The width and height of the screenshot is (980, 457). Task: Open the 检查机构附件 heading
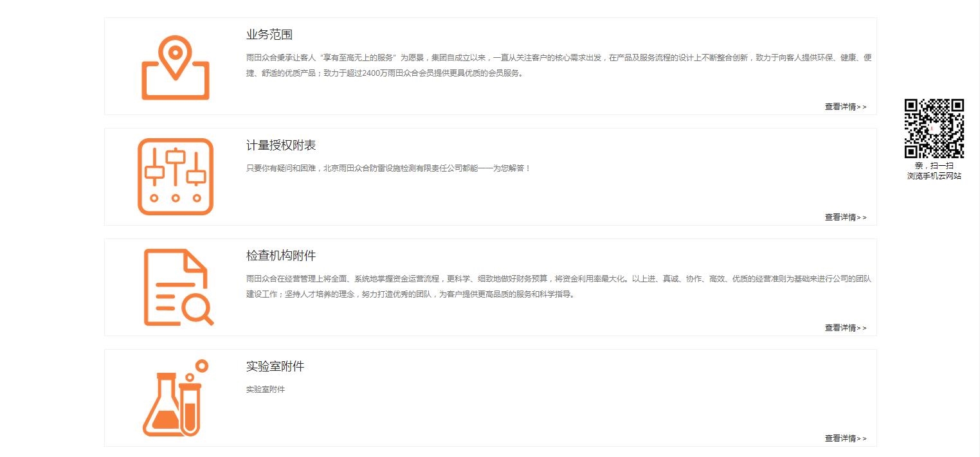point(281,256)
